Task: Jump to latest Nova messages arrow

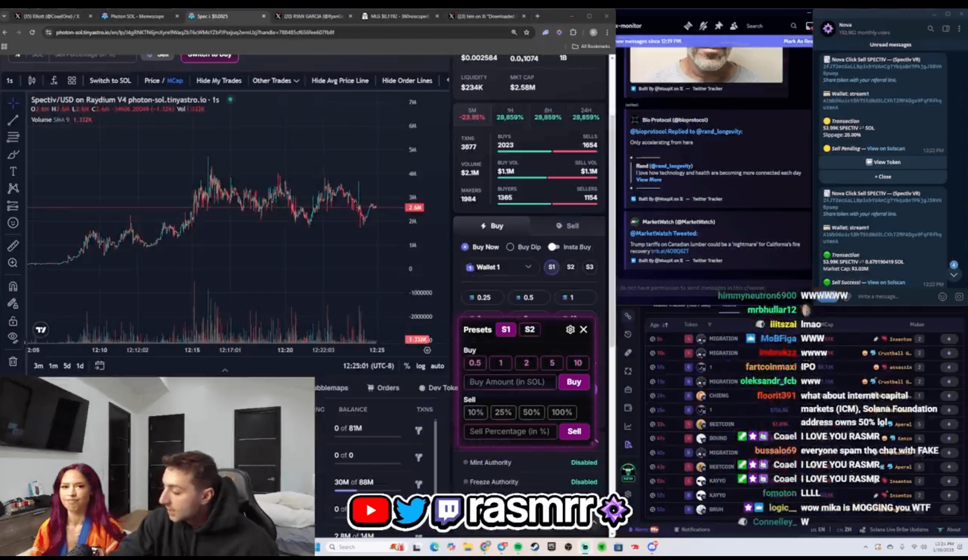Action: [953, 275]
